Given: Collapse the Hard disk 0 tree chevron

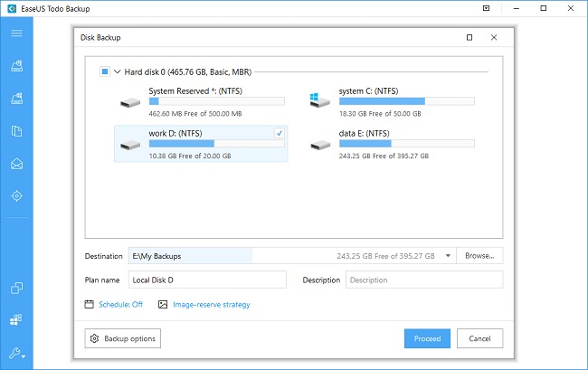Looking at the screenshot, I should point(117,71).
